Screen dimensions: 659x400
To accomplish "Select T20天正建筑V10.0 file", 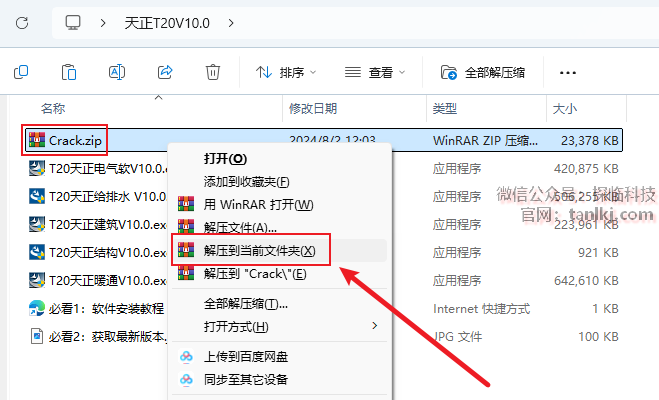I will 108,224.
